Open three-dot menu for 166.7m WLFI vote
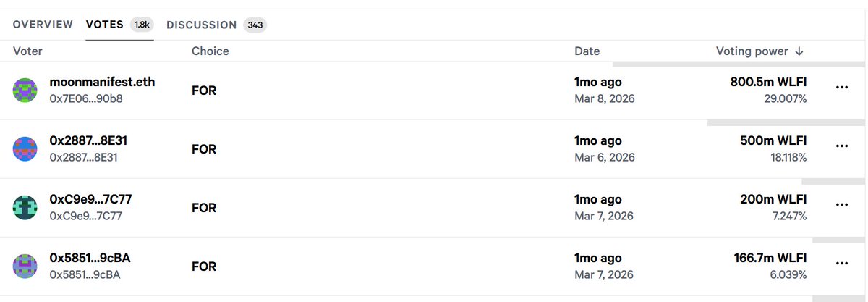Image resolution: width=868 pixels, height=302 pixels. pos(841,264)
